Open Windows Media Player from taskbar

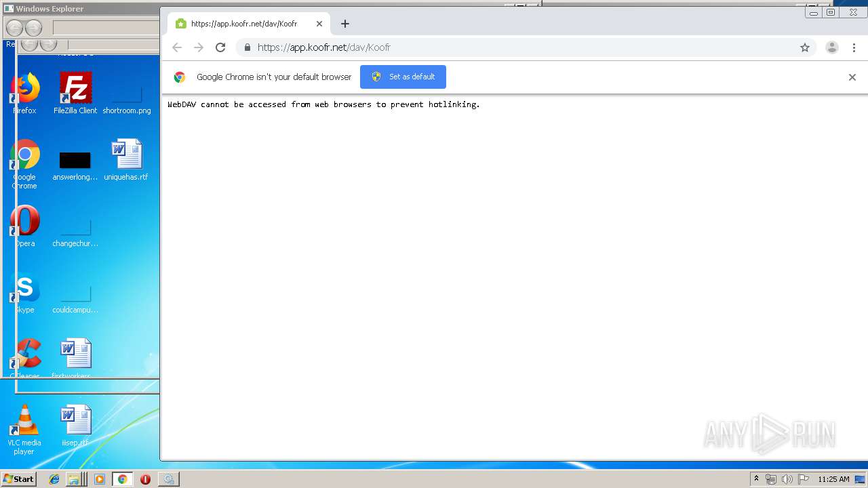[x=100, y=479]
